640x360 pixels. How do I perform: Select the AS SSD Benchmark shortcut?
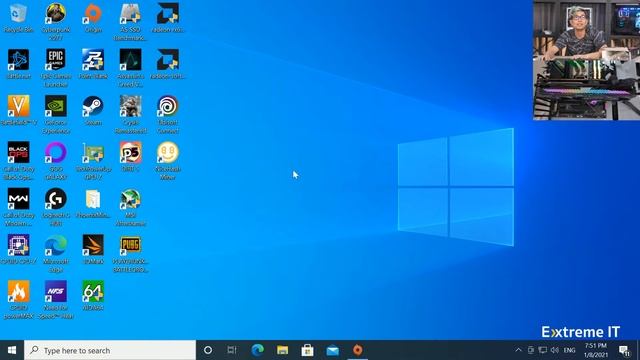[131, 21]
